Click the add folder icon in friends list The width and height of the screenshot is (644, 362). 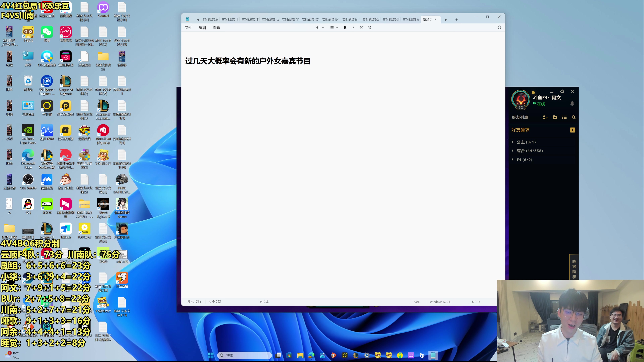tap(555, 117)
